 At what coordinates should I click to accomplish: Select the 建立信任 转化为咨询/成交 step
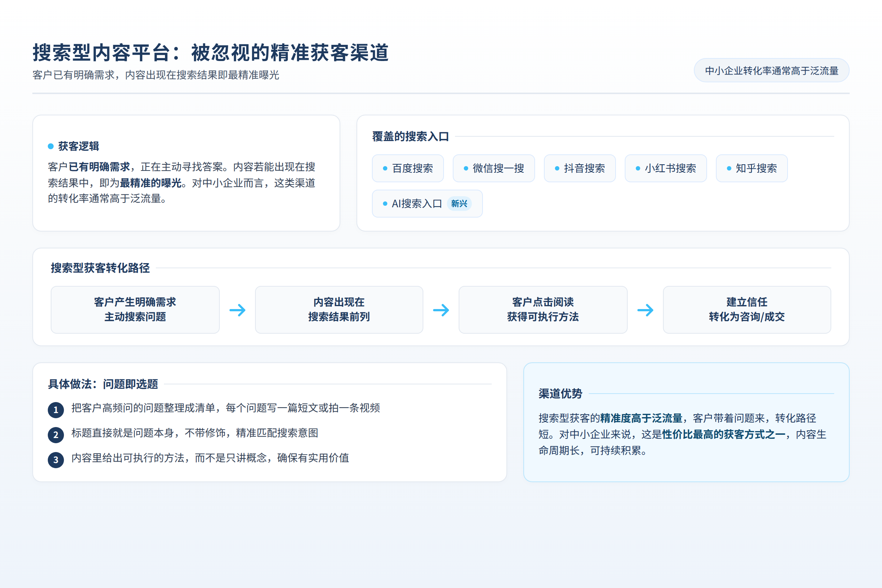pos(747,310)
